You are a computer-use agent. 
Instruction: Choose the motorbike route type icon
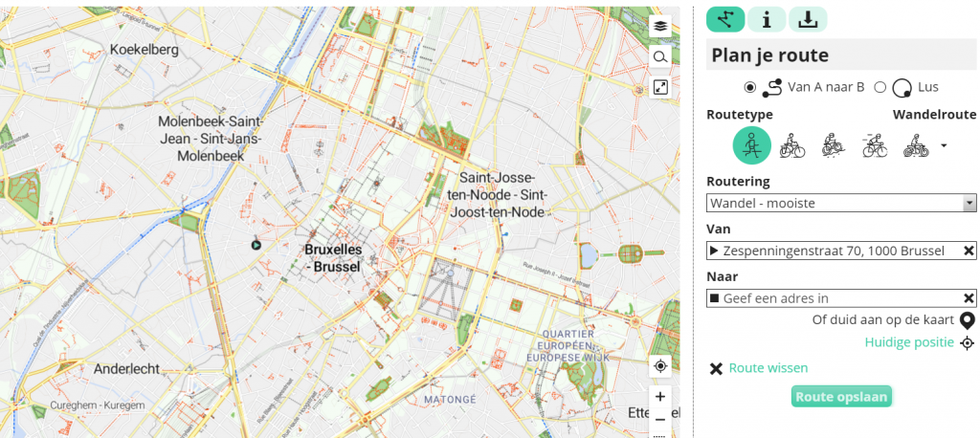point(916,145)
